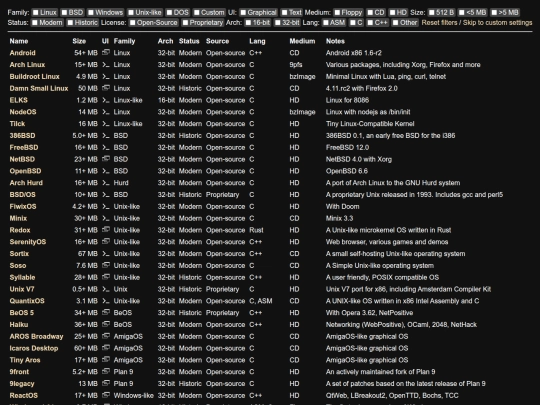
Task: Enable the Other language filter
Action: pos(396,23)
